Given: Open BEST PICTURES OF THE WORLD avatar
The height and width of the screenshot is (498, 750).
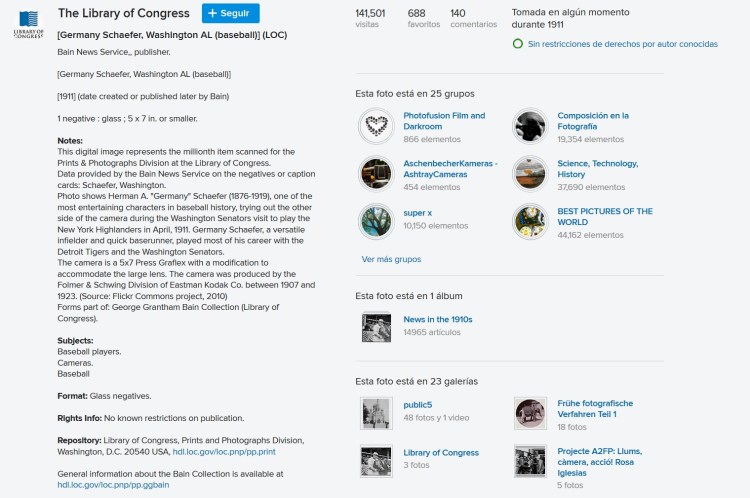Looking at the screenshot, I should tap(530, 222).
